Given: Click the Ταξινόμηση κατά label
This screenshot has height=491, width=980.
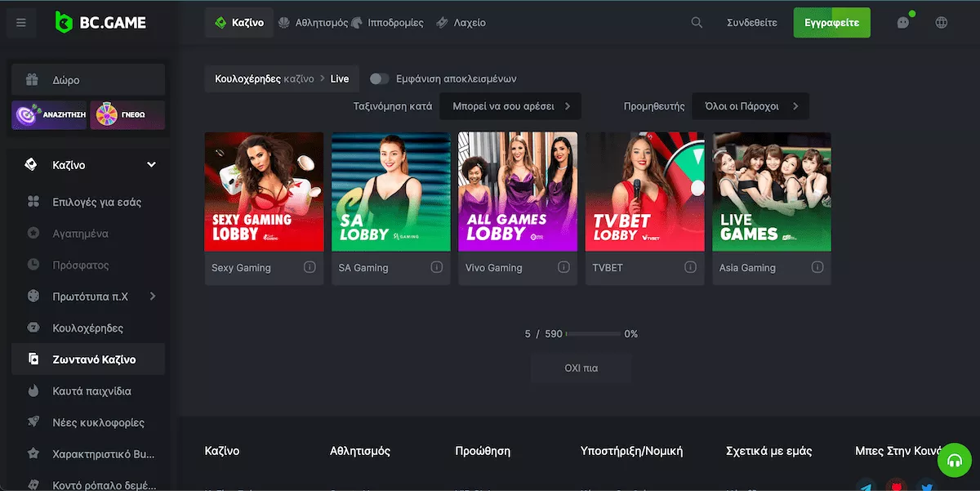Looking at the screenshot, I should pos(393,106).
